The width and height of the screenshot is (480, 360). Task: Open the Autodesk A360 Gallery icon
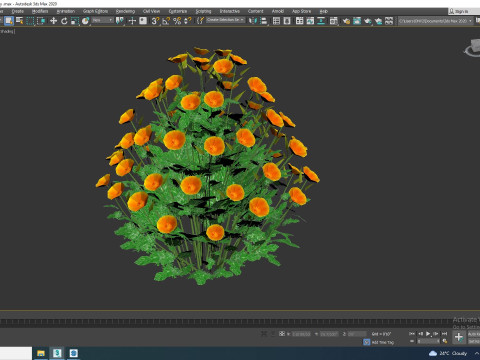point(389,21)
